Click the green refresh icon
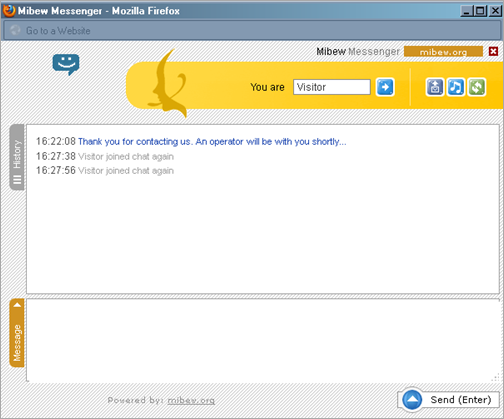 (476, 87)
